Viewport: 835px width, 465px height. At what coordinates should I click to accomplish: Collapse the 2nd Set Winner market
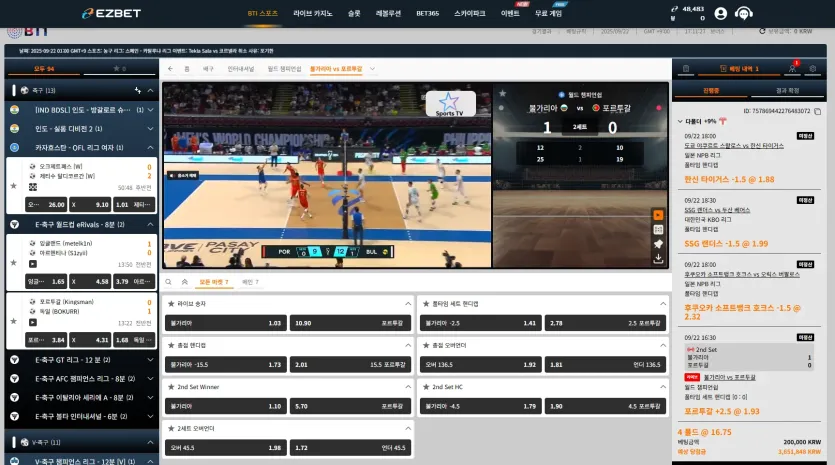point(408,387)
